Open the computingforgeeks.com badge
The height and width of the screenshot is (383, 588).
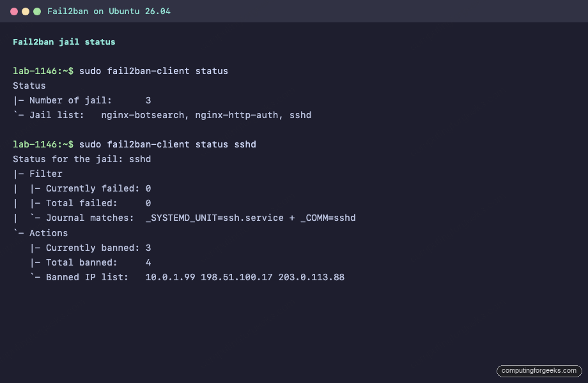(x=539, y=371)
